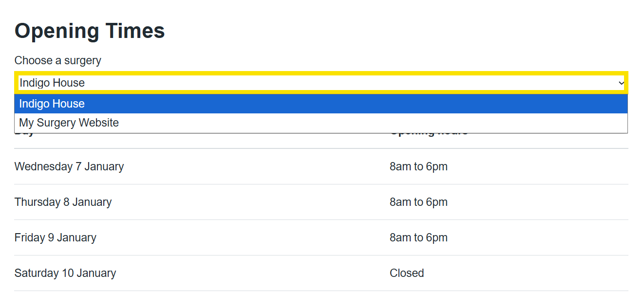Viewport: 644px width, 292px height.
Task: Select the 'Wednesday 7 January' date cell
Action: point(69,166)
